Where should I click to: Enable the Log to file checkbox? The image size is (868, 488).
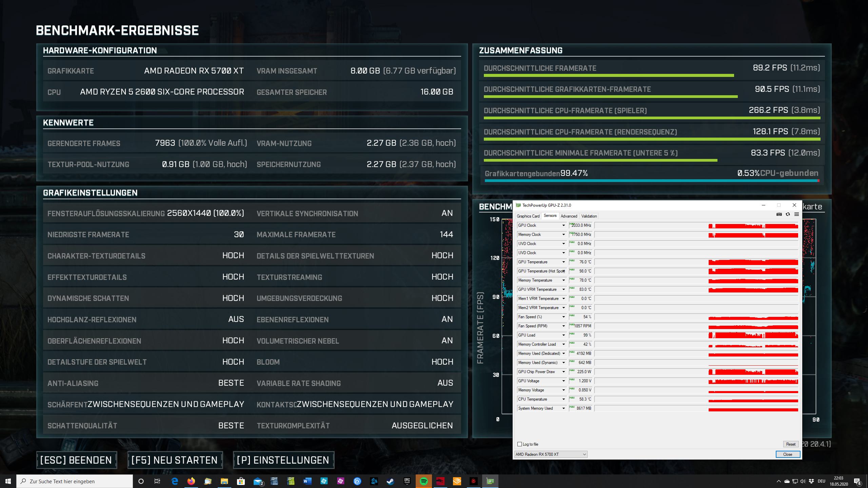pyautogui.click(x=519, y=444)
